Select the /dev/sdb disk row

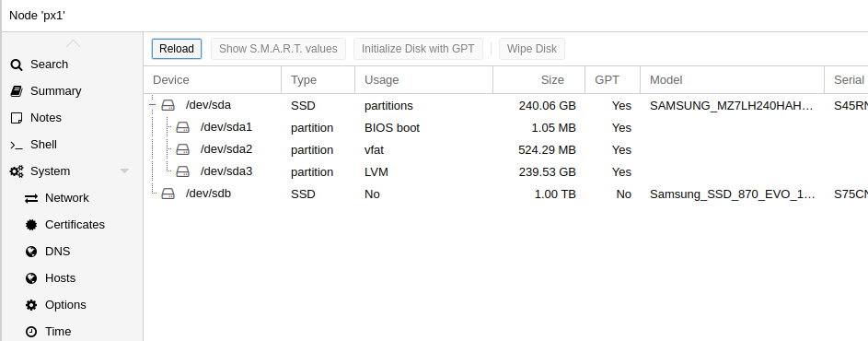(506, 194)
